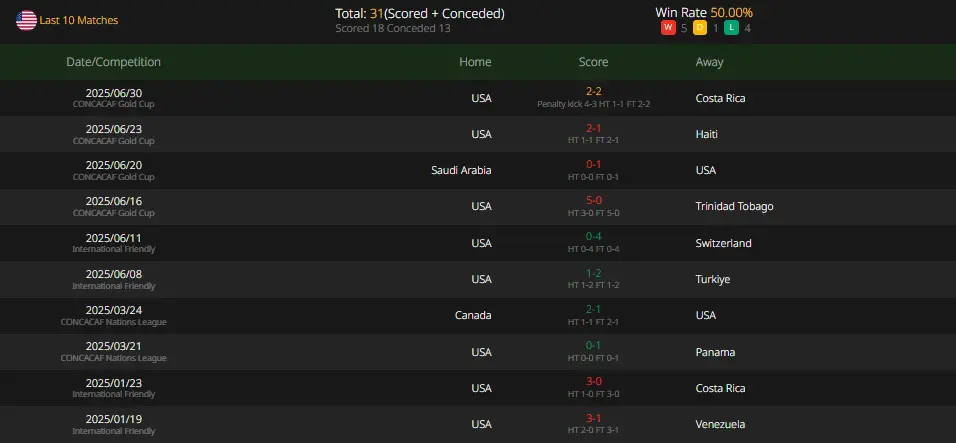
Task: Click Switzerland away team
Action: click(x=723, y=243)
